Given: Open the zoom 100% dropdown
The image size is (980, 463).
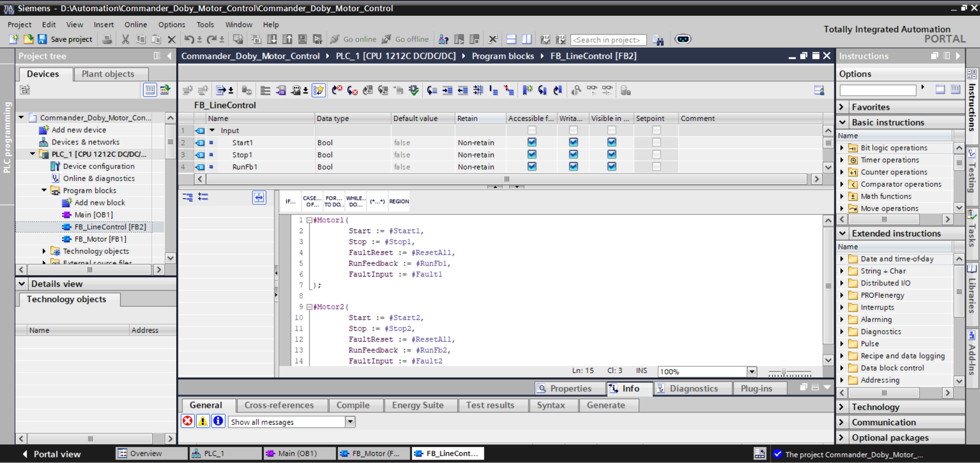Looking at the screenshot, I should [752, 371].
